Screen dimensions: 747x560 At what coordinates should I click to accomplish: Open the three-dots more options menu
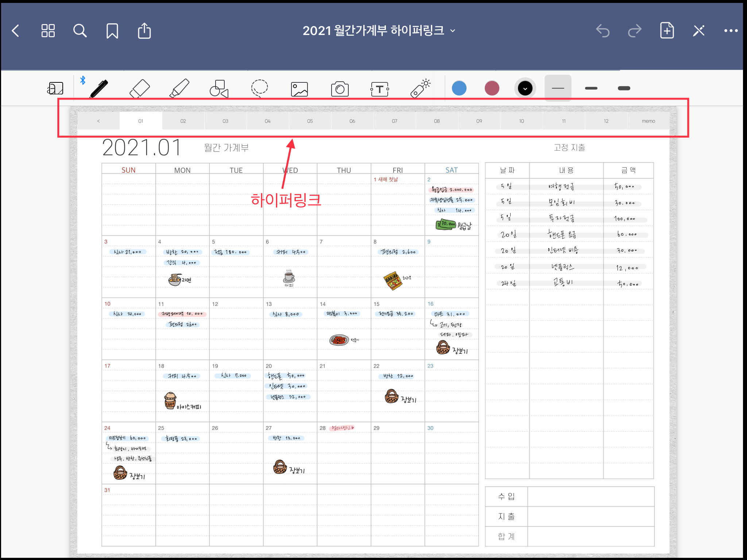pos(731,31)
